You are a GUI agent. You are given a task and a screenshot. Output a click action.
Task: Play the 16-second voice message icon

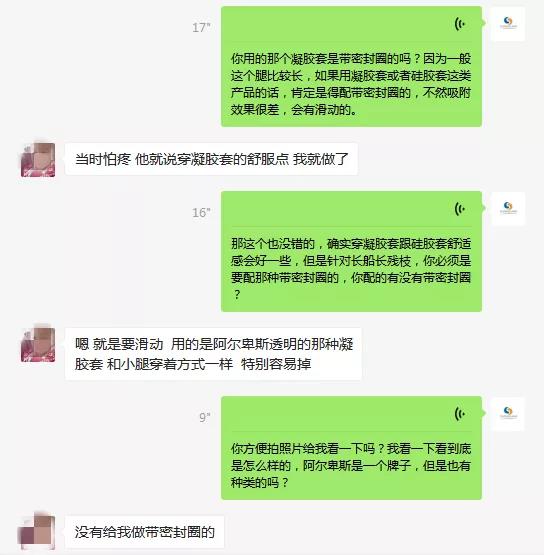coord(459,209)
